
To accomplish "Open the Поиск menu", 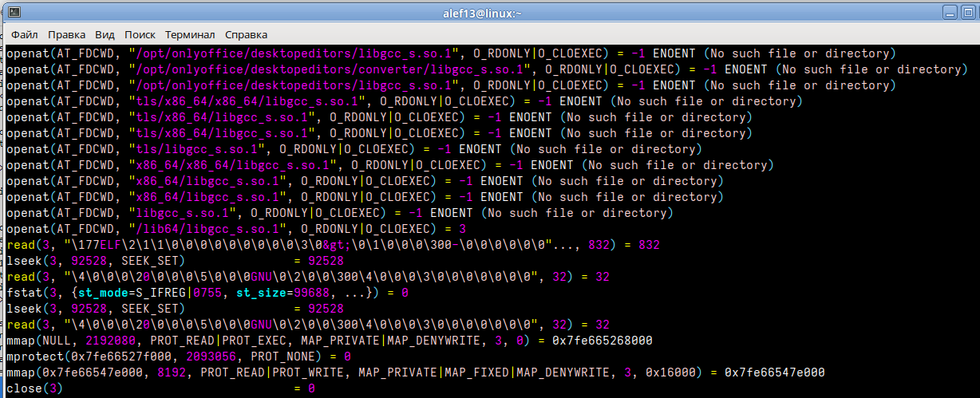I will point(140,35).
